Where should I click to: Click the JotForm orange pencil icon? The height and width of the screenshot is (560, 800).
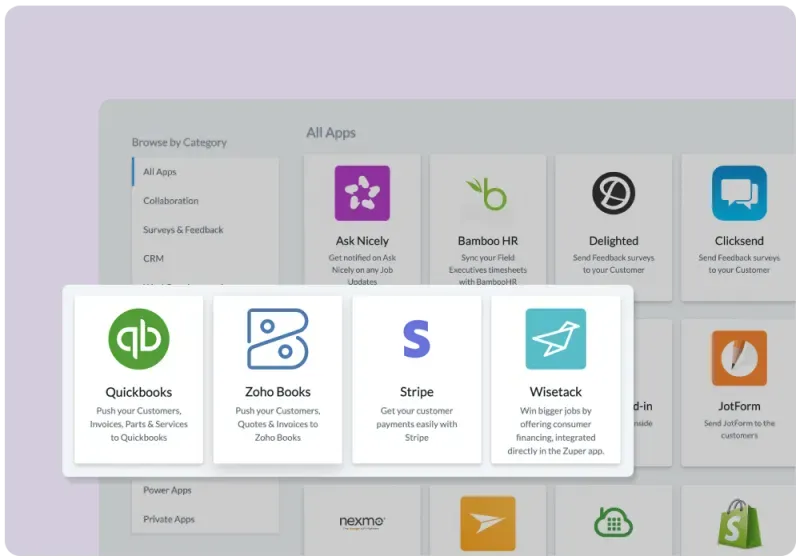tap(739, 358)
